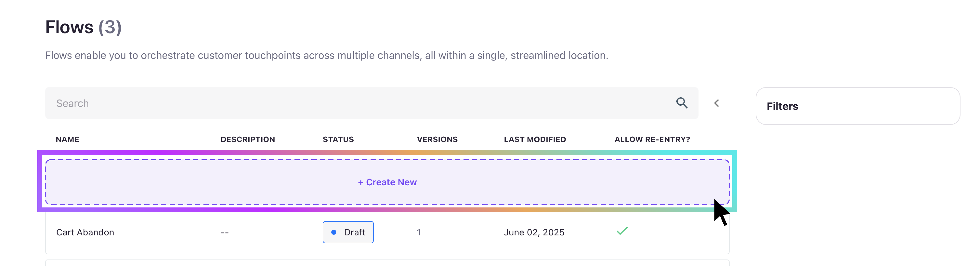Click the + Create New flow button
Image resolution: width=980 pixels, height=266 pixels.
click(387, 182)
